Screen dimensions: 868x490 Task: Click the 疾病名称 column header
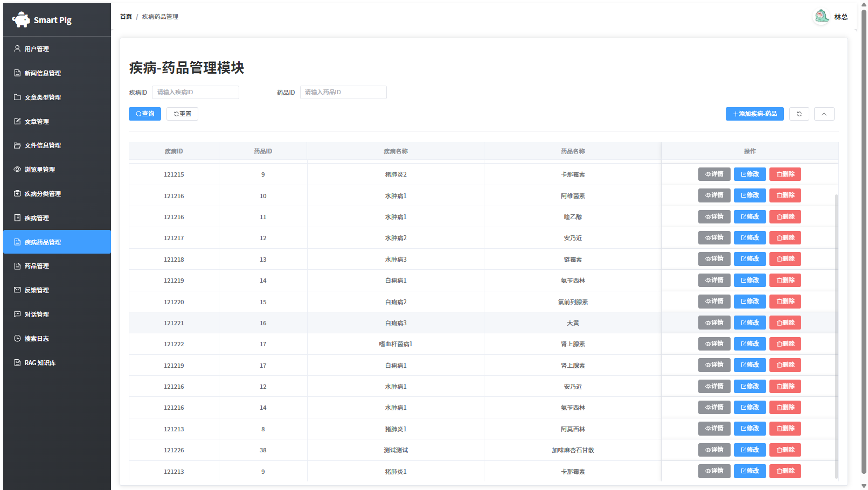(395, 151)
